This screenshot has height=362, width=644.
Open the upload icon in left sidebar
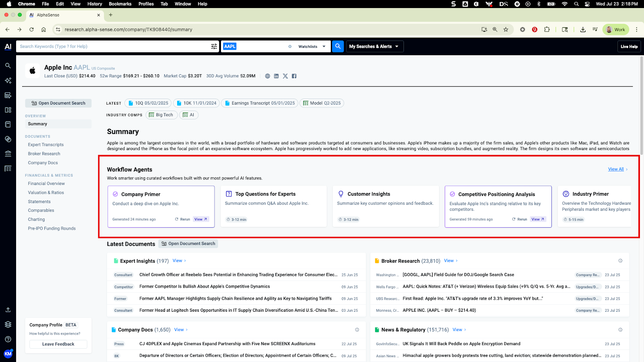pyautogui.click(x=8, y=310)
